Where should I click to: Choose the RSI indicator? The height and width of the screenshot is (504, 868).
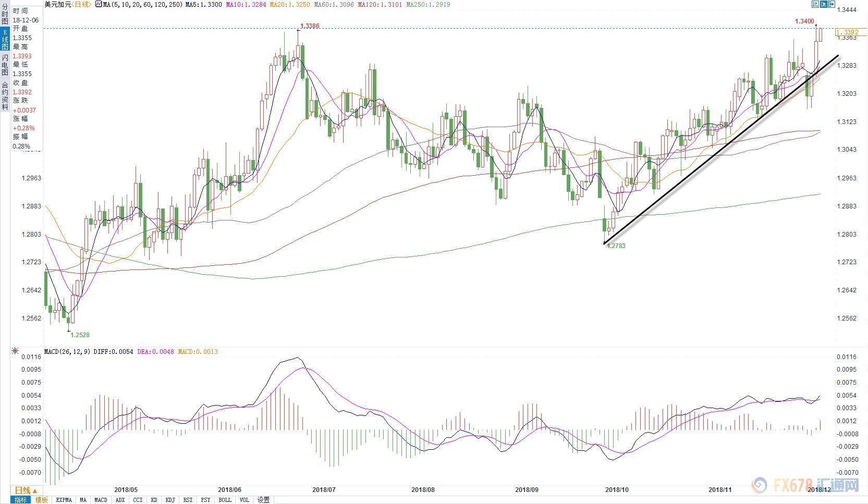tap(188, 500)
